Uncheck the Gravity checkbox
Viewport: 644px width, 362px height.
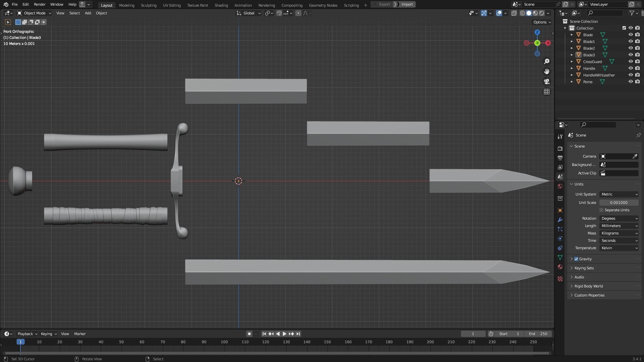pyautogui.click(x=576, y=259)
